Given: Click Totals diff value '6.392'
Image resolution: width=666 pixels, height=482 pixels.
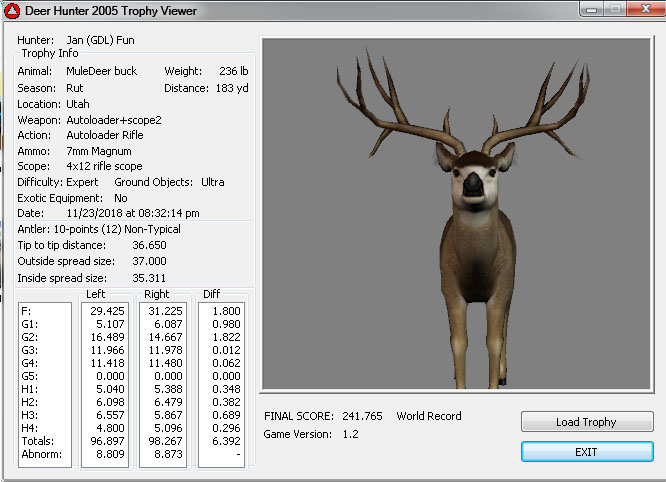Looking at the screenshot, I should coord(226,441).
